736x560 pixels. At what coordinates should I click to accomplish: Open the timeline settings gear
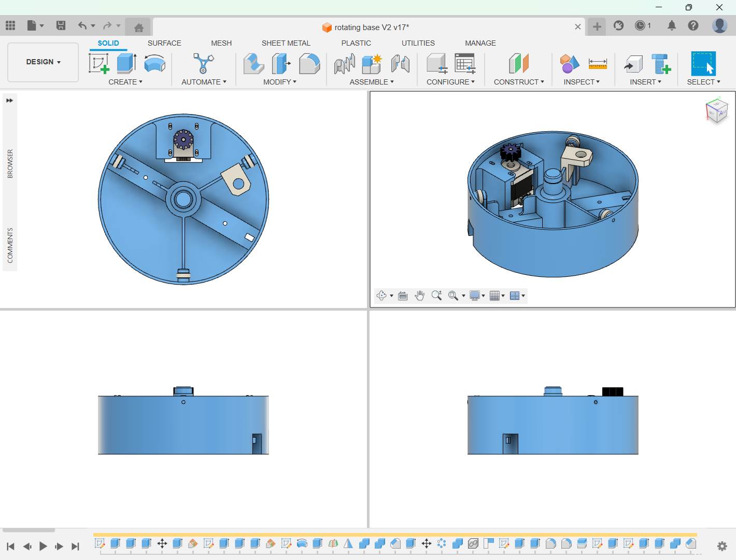[721, 546]
